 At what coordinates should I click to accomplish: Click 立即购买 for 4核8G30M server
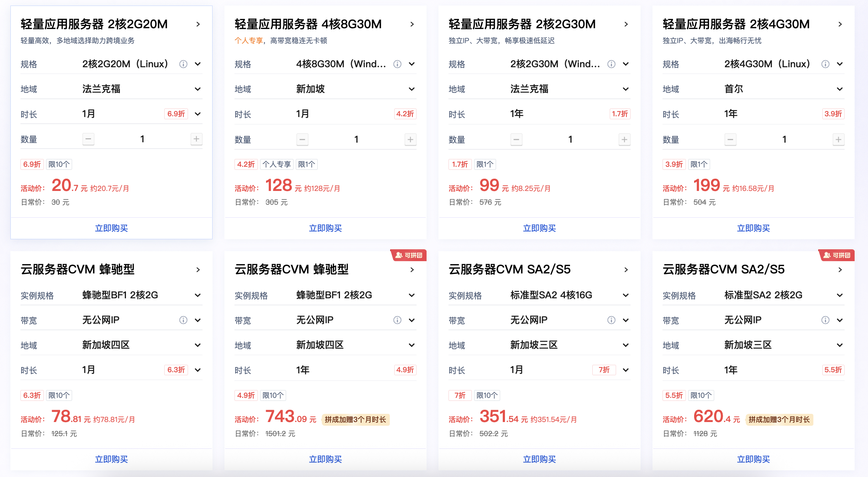coord(325,228)
